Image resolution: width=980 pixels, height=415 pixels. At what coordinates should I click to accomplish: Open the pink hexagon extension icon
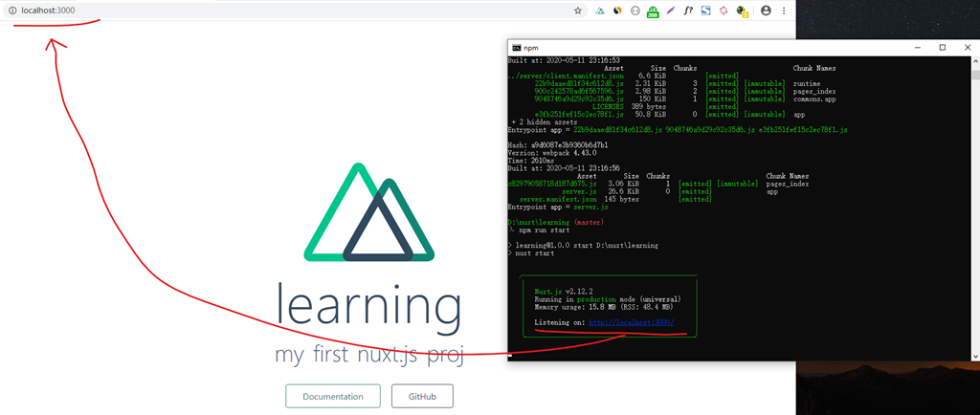724,11
